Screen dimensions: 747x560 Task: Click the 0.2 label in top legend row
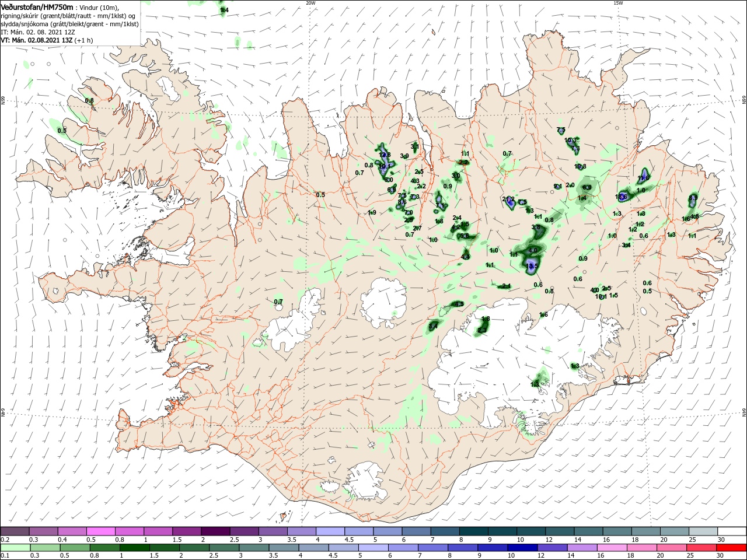pos(5,540)
